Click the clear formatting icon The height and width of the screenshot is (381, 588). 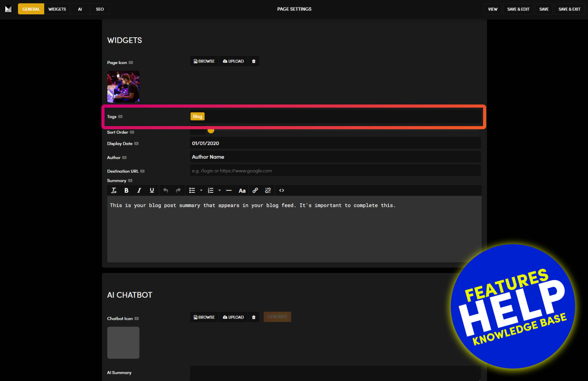point(114,190)
